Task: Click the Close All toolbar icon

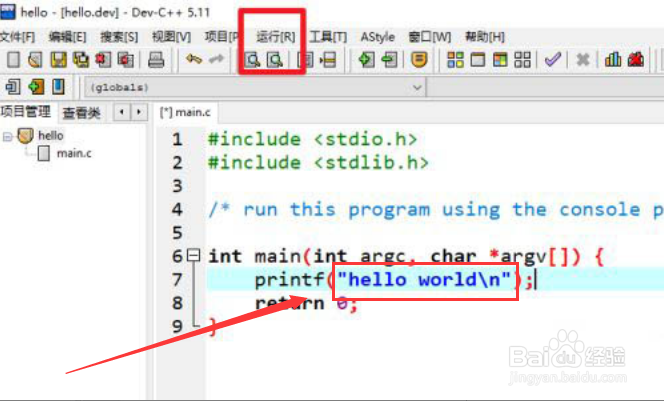Action: pos(125,60)
